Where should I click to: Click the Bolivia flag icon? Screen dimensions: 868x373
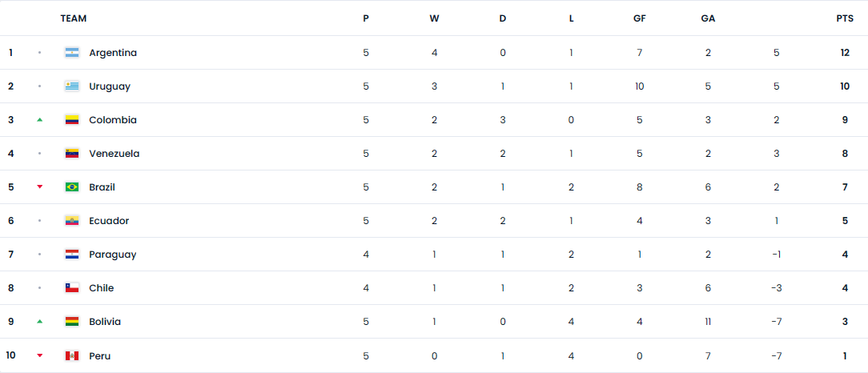tap(72, 322)
